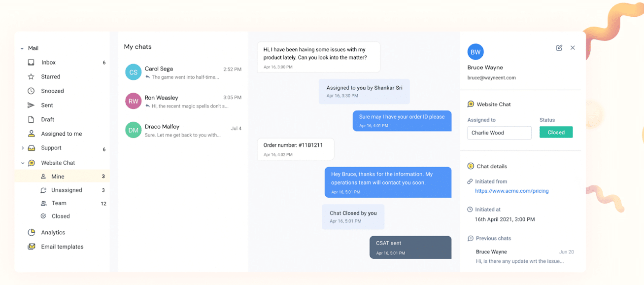Collapse the Mail section arrow

(22, 49)
